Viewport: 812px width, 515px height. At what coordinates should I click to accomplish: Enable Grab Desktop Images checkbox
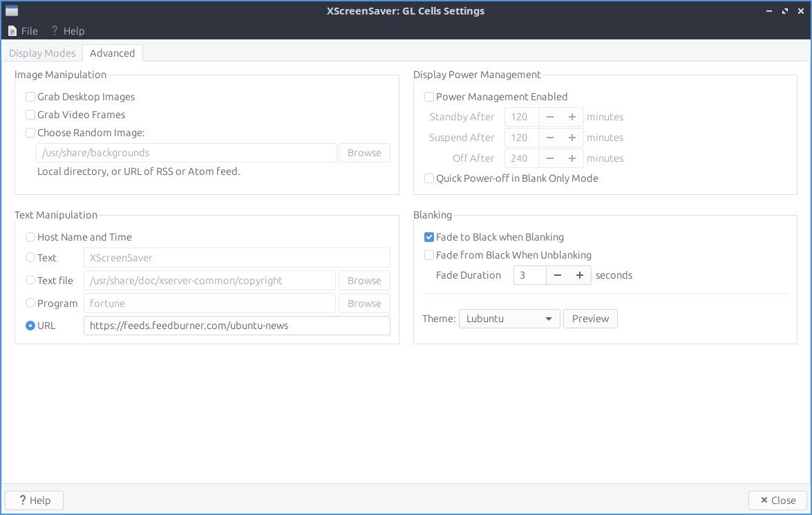(x=30, y=97)
